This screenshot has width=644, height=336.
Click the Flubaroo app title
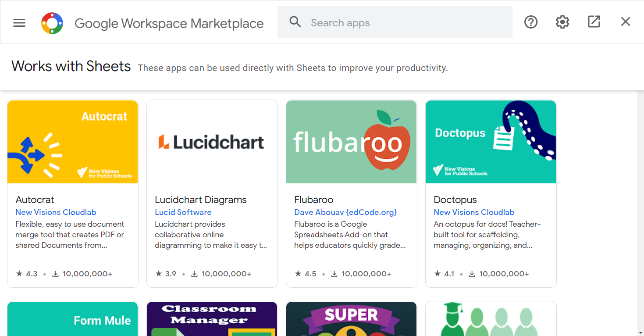coord(314,200)
